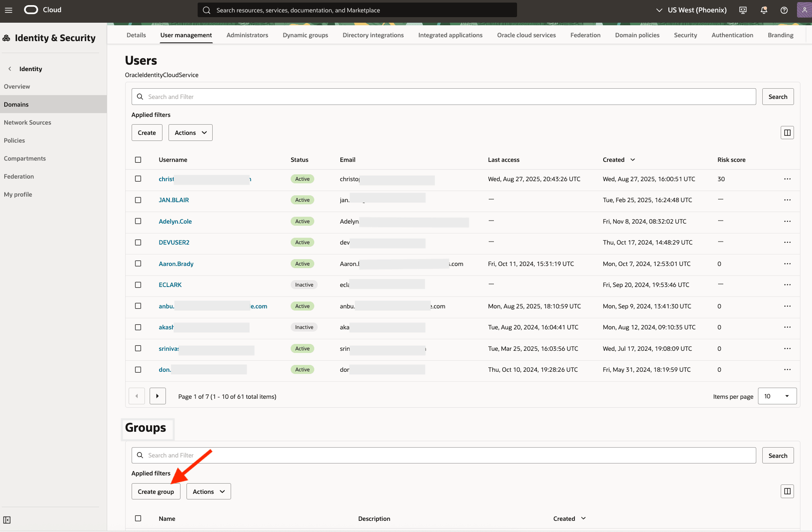Select the checkbox for Aaron.Brady

pyautogui.click(x=138, y=264)
